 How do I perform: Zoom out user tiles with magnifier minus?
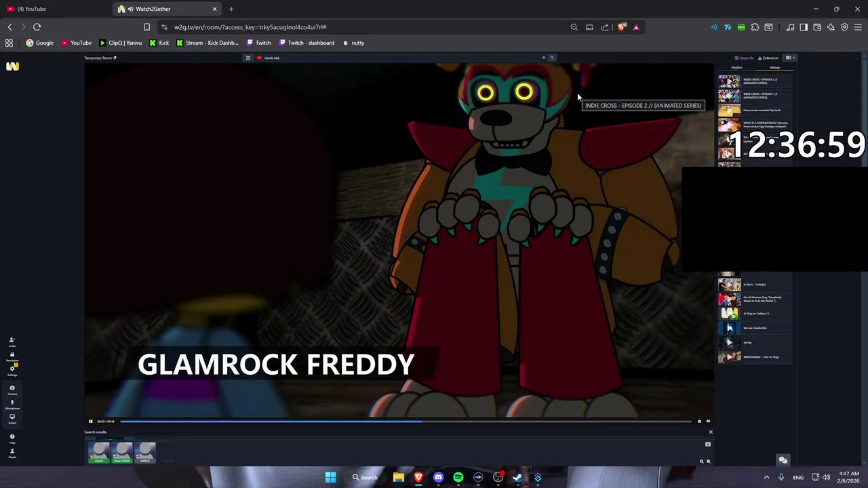(709, 462)
